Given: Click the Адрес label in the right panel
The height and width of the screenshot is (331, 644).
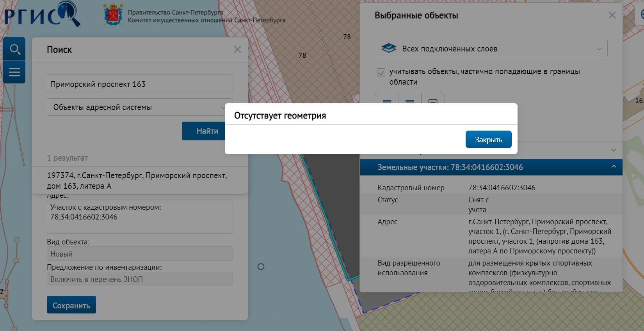Looking at the screenshot, I should (388, 221).
